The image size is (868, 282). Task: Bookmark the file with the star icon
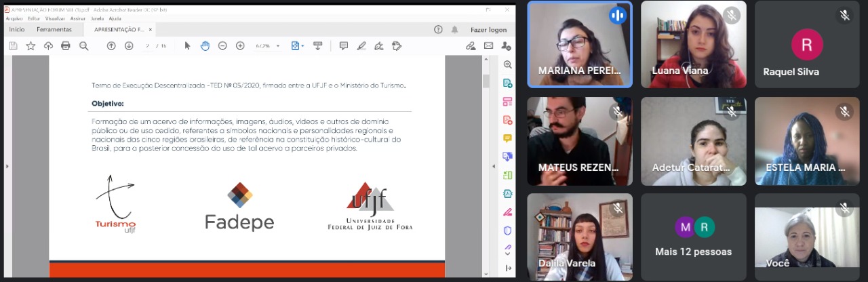31,45
